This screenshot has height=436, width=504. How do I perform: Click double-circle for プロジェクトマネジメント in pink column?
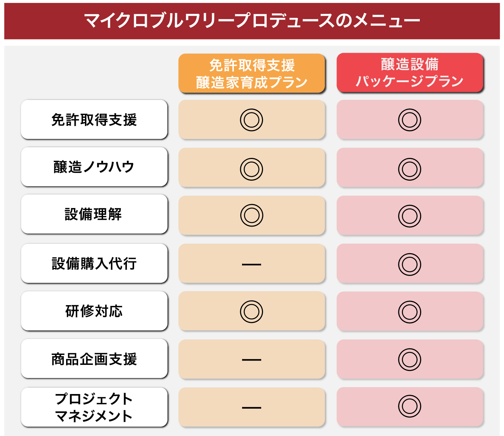coord(409,406)
